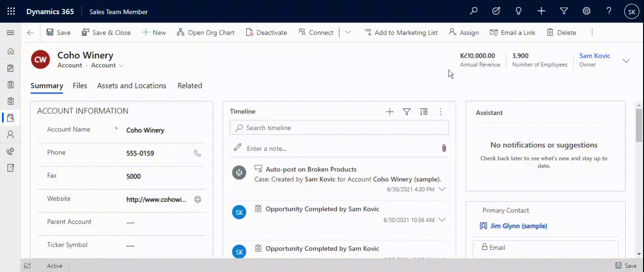This screenshot has height=272, width=644.
Task: Delete the account record
Action: [x=561, y=33]
